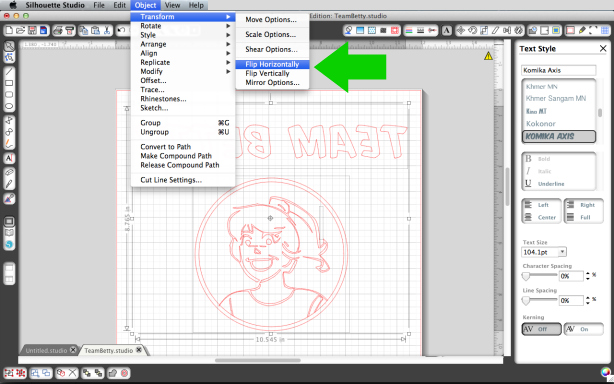Open the File menu
Image resolution: width=614 pixels, height=384 pixels.
99,5
